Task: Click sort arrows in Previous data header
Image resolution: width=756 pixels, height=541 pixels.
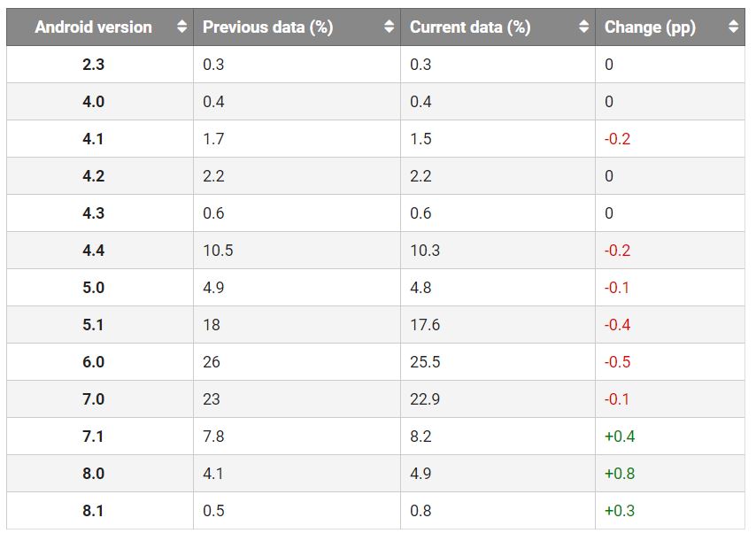Action: 390,27
